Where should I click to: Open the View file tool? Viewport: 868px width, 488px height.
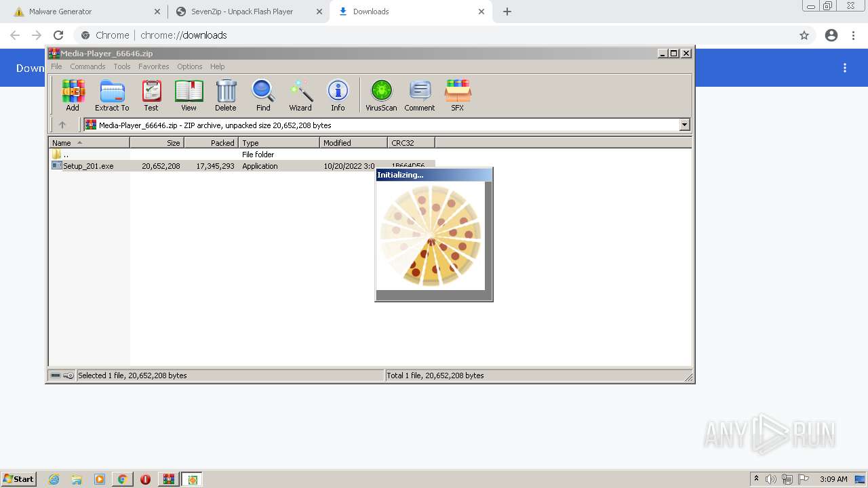pos(189,95)
